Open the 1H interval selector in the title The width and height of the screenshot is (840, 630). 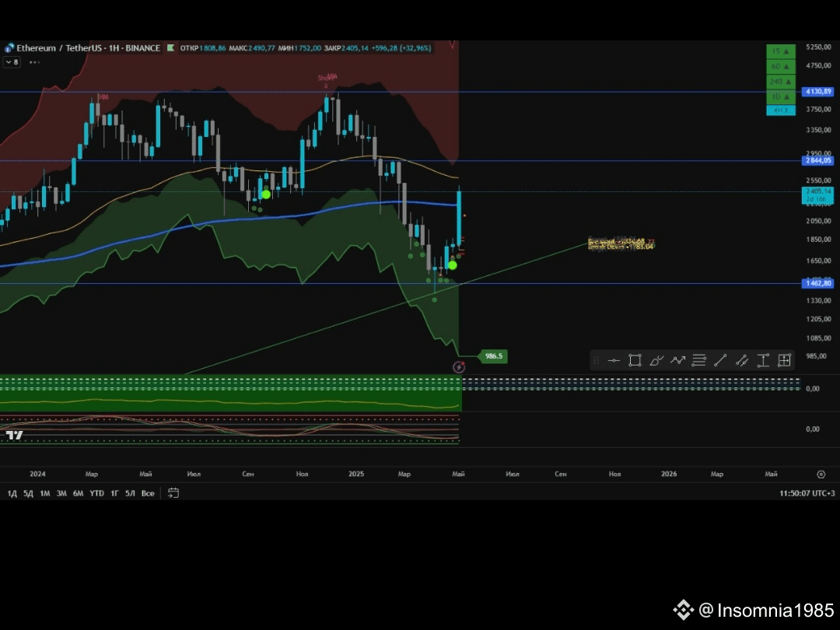pos(114,48)
